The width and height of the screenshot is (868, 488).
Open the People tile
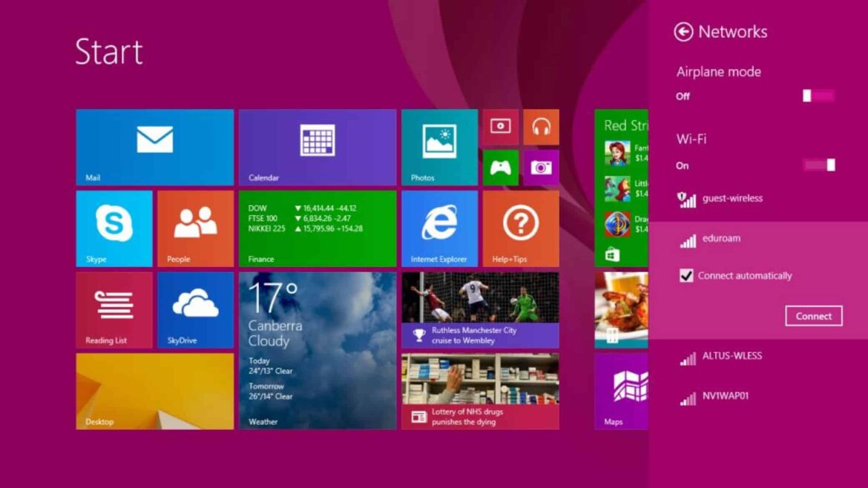click(x=195, y=228)
